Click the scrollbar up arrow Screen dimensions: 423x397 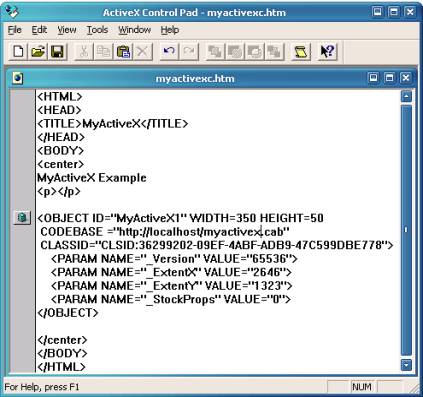(406, 97)
